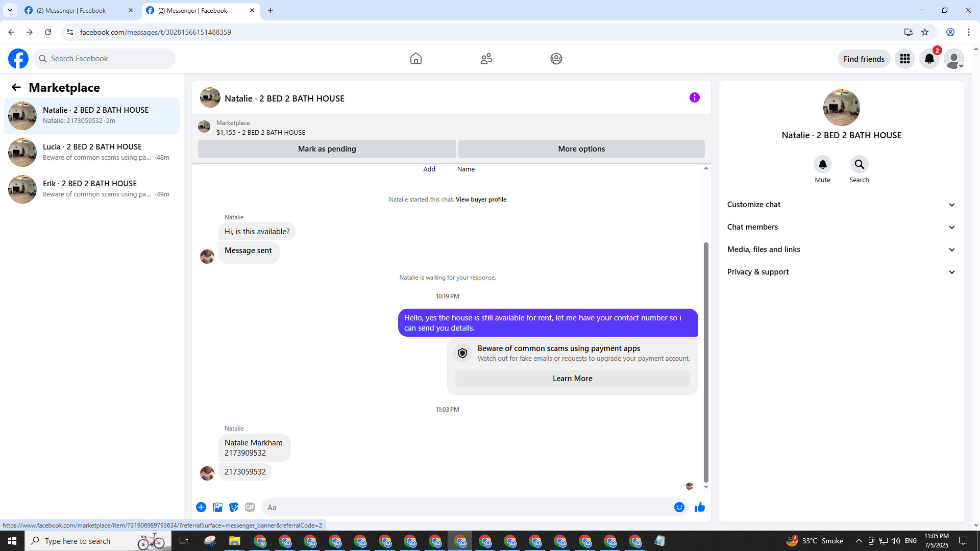This screenshot has width=980, height=551.
Task: Click the thumbs-up like icon
Action: [699, 507]
